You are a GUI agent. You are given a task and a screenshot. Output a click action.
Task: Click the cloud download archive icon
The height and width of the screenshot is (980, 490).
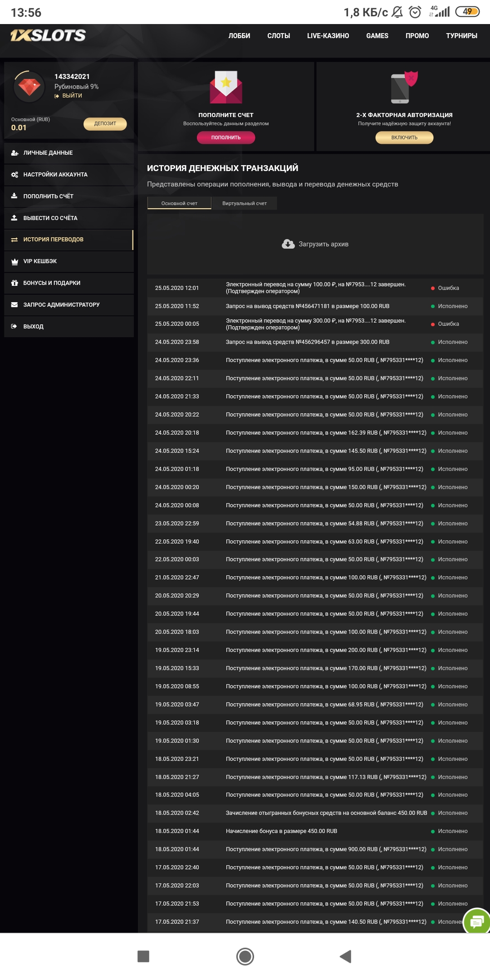pos(288,244)
